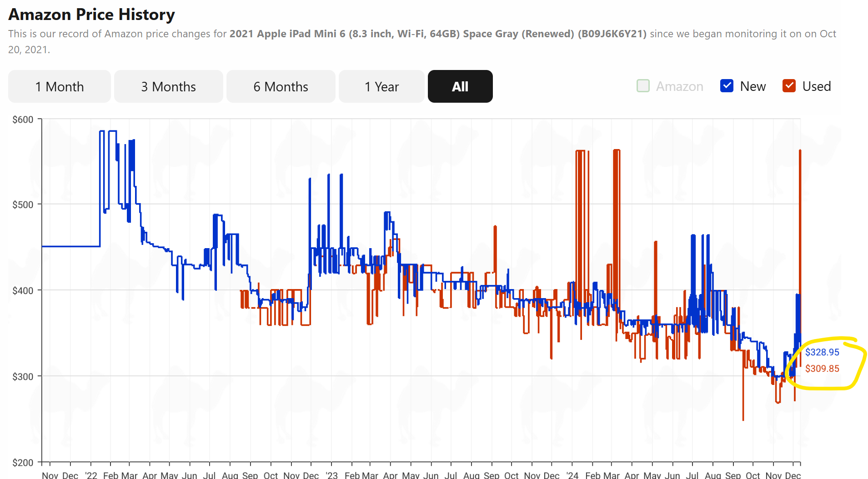Click the product name text in description
The height and width of the screenshot is (479, 868).
(438, 34)
